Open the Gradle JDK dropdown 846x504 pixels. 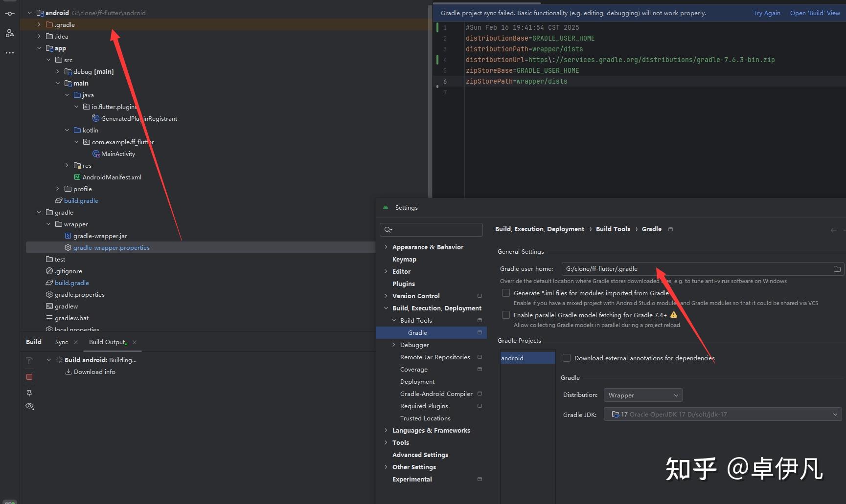point(722,415)
